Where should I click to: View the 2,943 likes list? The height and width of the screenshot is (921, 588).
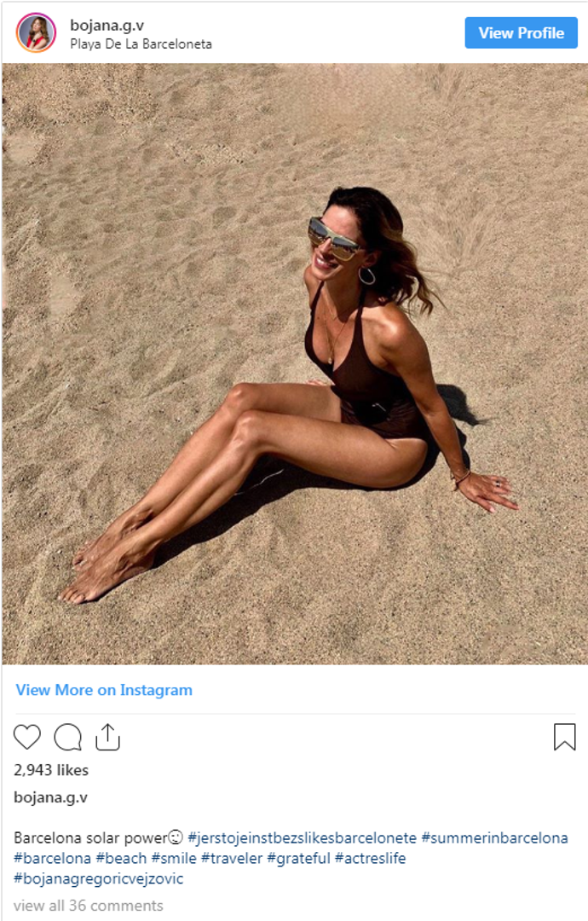(x=51, y=770)
